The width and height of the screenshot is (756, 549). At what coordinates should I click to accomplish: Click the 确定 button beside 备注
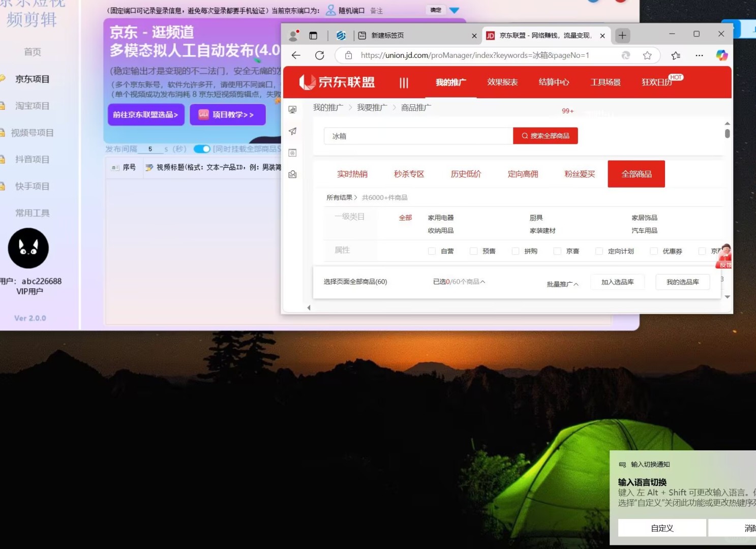pos(436,10)
